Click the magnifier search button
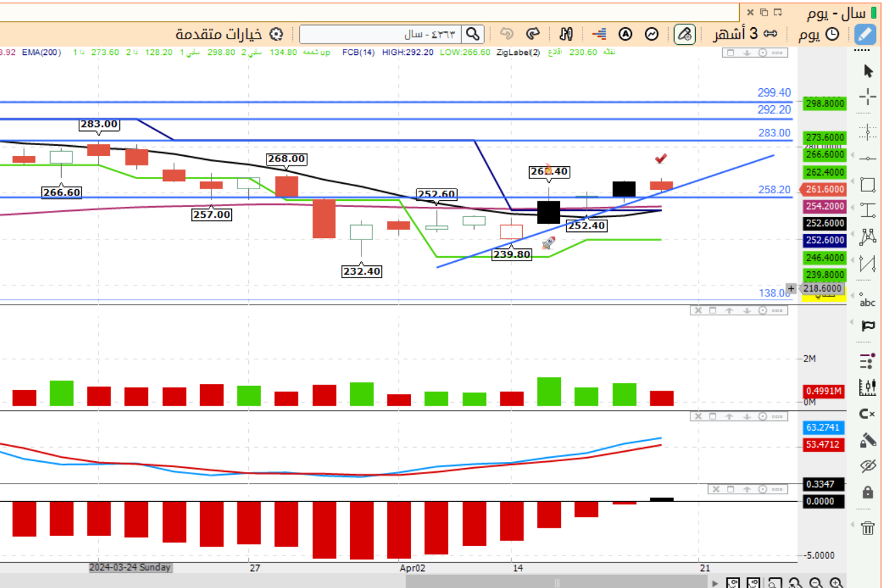 [473, 34]
